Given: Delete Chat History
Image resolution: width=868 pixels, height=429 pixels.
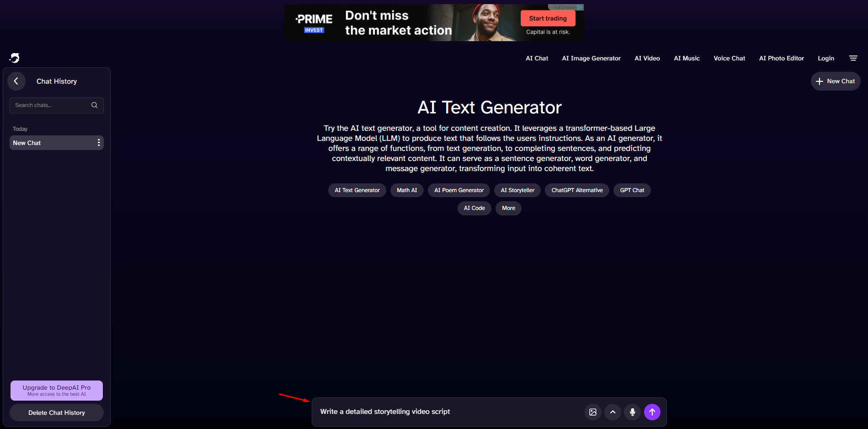Looking at the screenshot, I should point(56,412).
